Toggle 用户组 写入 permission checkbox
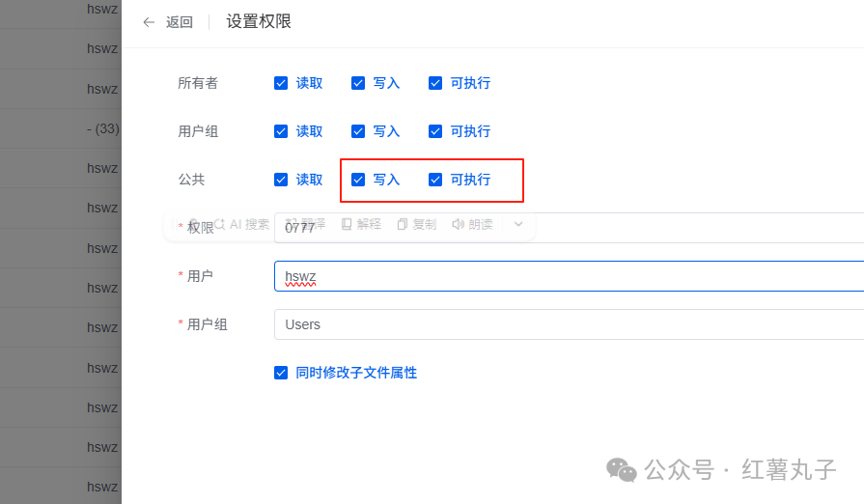 (358, 131)
